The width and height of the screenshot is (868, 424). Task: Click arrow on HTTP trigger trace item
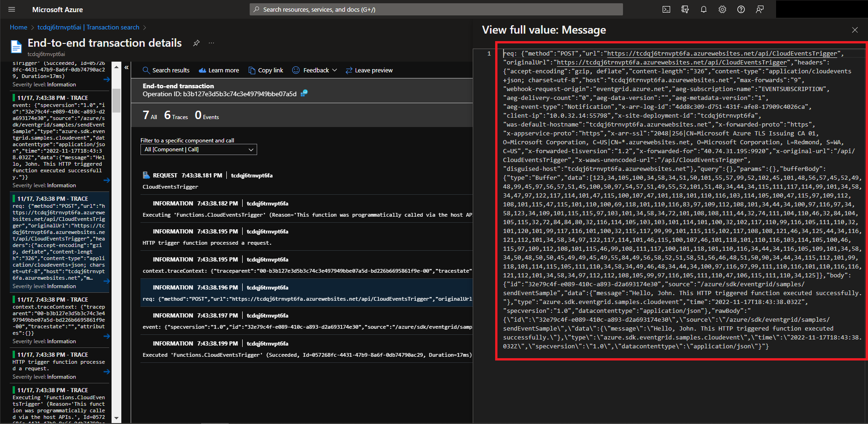(107, 371)
